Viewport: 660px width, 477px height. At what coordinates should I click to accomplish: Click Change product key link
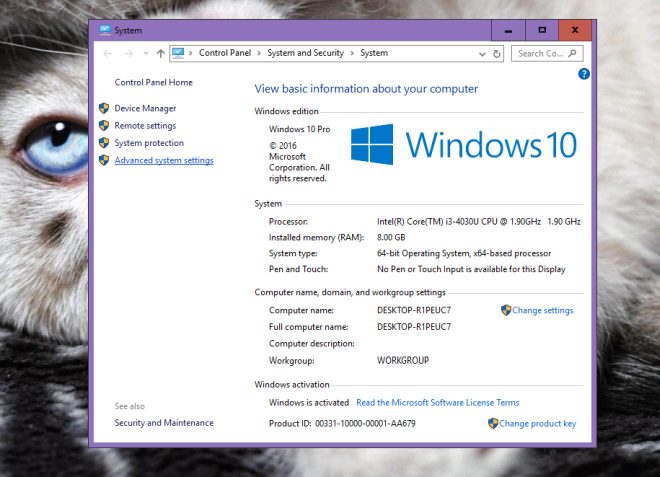coord(538,424)
